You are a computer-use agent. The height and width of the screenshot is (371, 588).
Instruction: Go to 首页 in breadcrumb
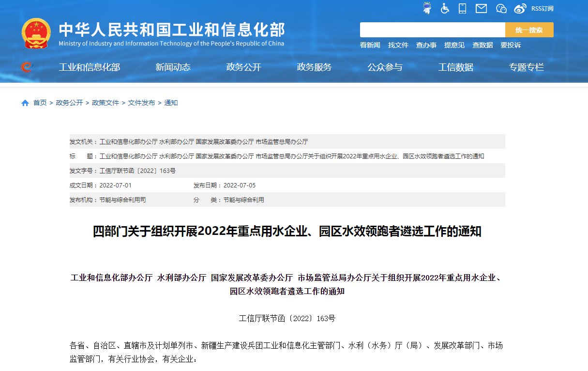tap(40, 103)
